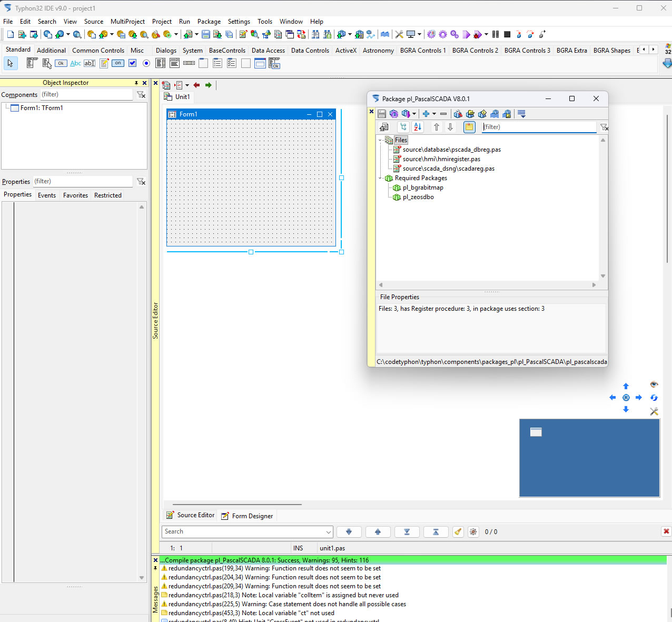Switch to the Common Controls palette tab
The height and width of the screenshot is (622, 672).
[x=98, y=51]
